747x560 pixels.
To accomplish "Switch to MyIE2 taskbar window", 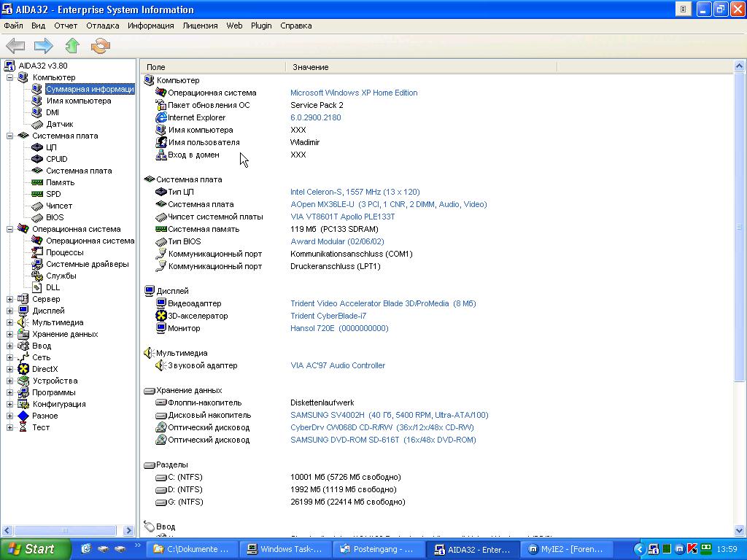I will (x=565, y=550).
